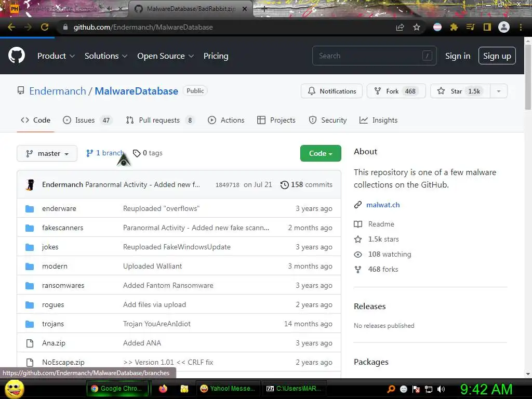This screenshot has width=532, height=399.
Task: Open the fakescanners folder
Action: click(x=62, y=228)
